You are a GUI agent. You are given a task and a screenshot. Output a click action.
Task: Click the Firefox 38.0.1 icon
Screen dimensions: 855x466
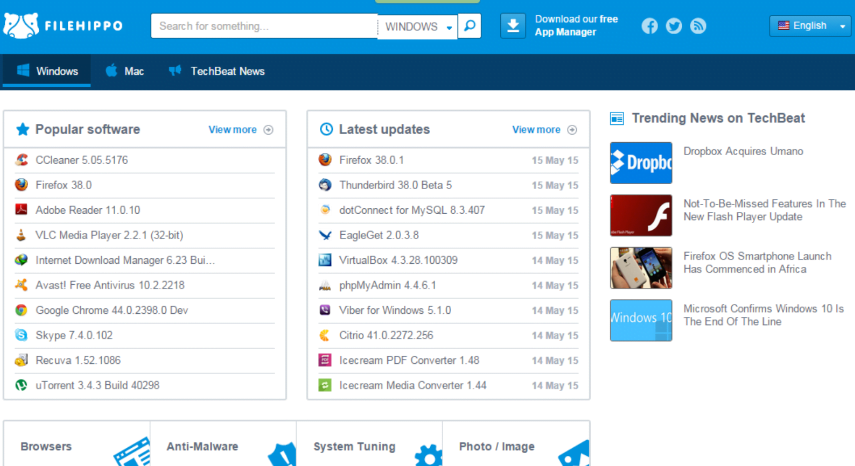pos(325,160)
